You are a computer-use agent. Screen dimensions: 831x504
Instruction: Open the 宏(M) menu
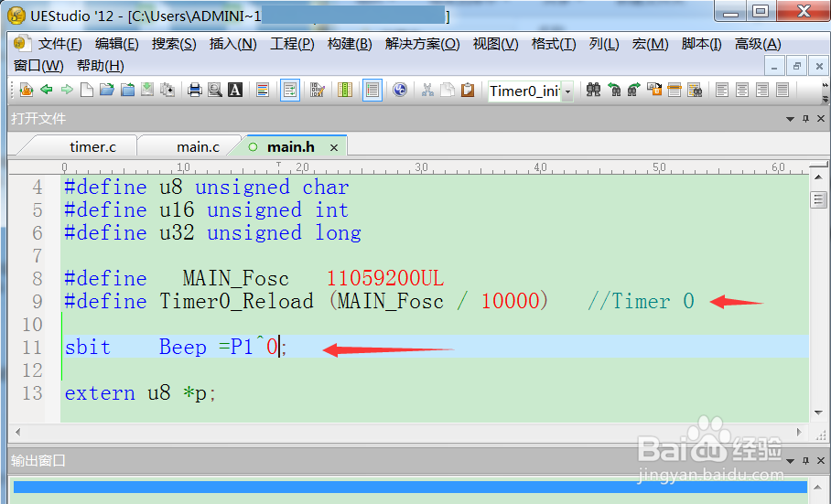[x=651, y=44]
